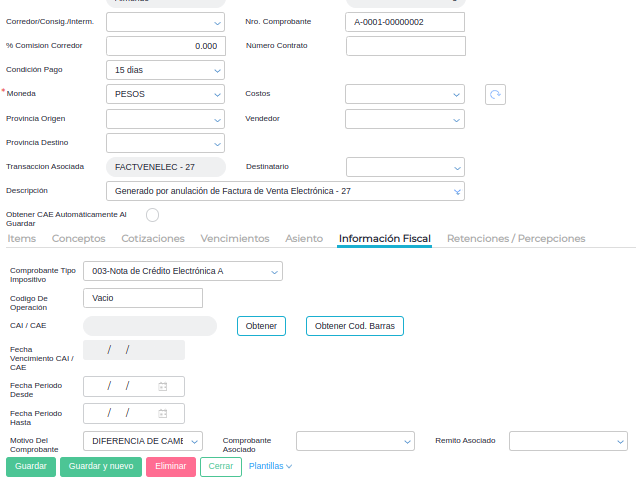Open Retenciones / Percepciones tab
The image size is (636, 481).
tap(516, 238)
